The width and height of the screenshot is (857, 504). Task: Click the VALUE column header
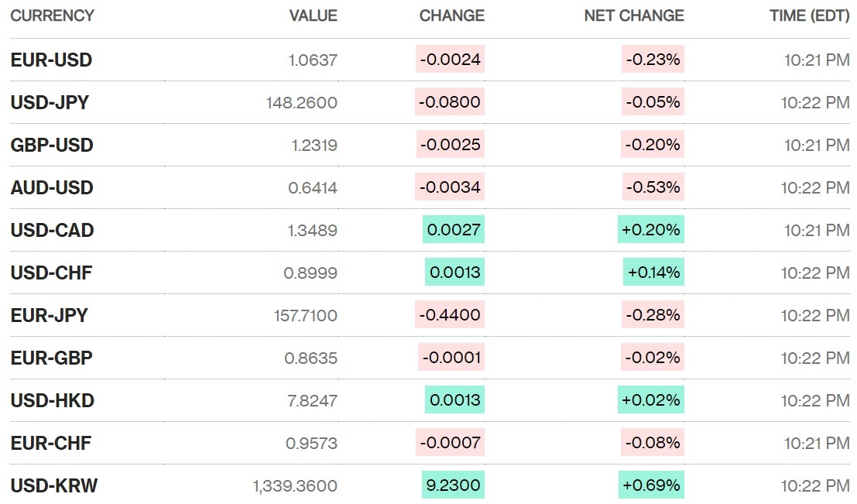pyautogui.click(x=313, y=15)
